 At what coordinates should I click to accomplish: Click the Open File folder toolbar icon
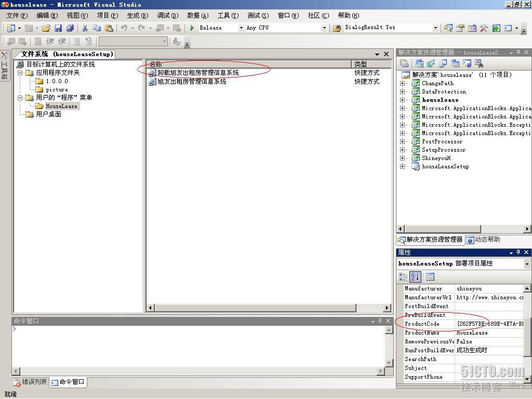tap(46, 28)
